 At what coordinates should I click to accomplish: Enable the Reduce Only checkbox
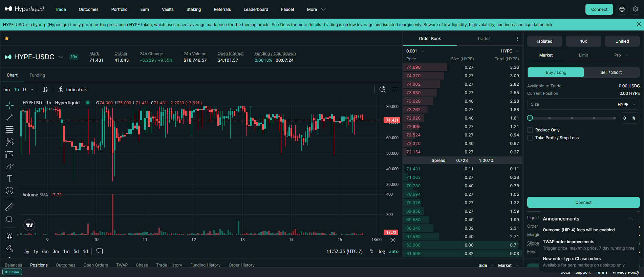point(530,130)
